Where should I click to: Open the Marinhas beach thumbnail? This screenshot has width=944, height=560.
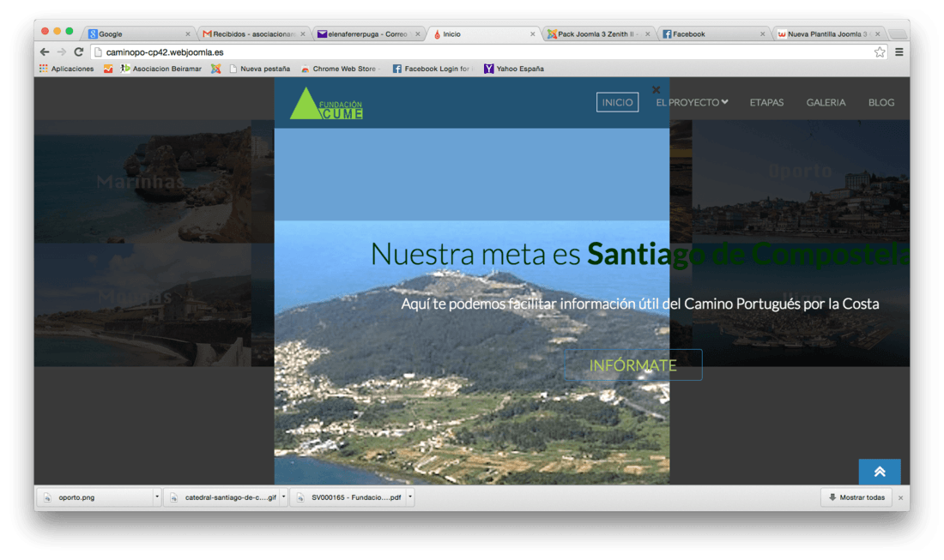pyautogui.click(x=142, y=181)
